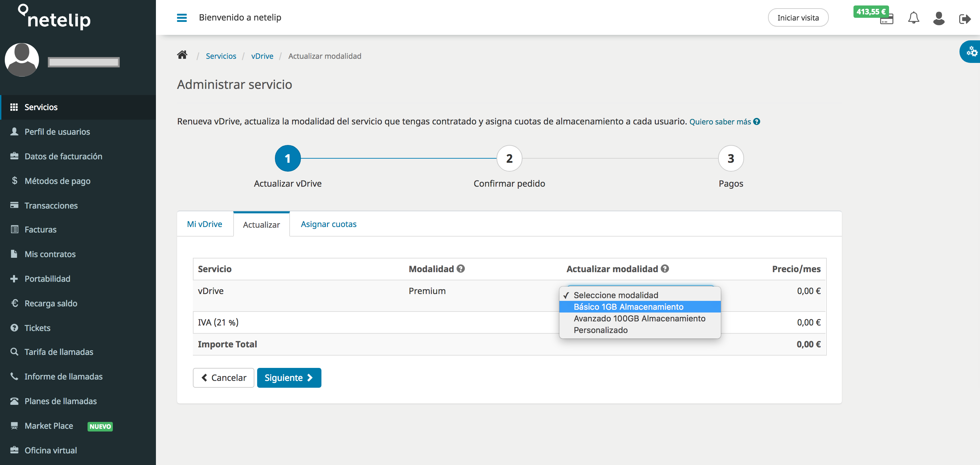Click the Tickets question mark icon
980x465 pixels.
click(14, 328)
